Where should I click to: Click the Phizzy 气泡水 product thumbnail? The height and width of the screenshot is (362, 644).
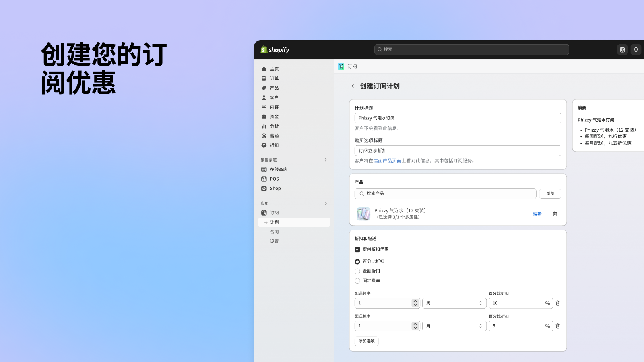[x=363, y=214]
